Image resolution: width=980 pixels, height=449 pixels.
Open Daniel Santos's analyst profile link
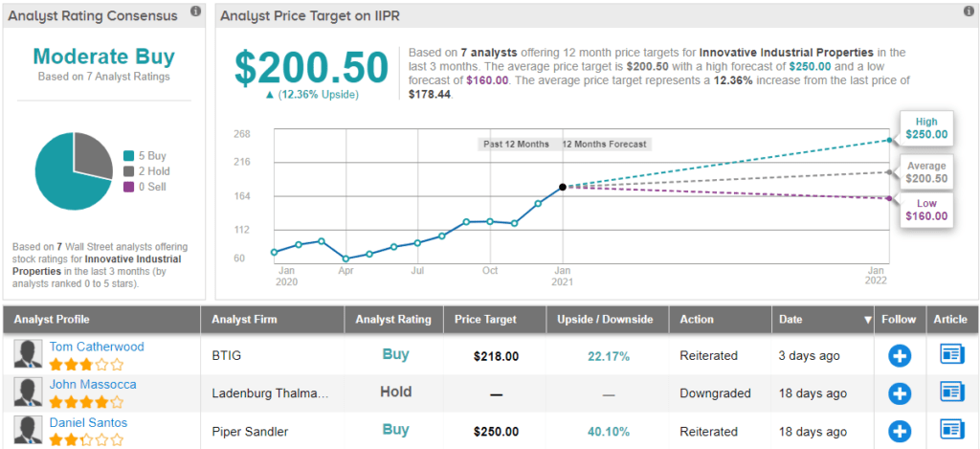coord(88,422)
